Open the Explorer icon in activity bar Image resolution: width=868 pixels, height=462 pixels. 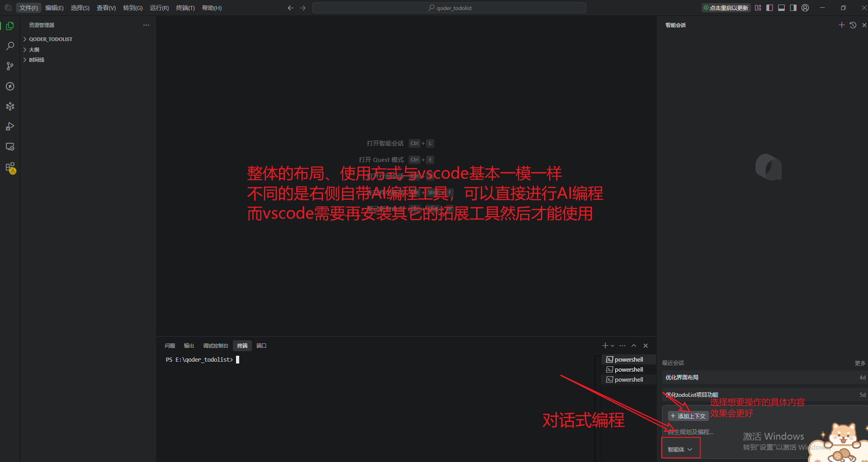click(x=10, y=26)
